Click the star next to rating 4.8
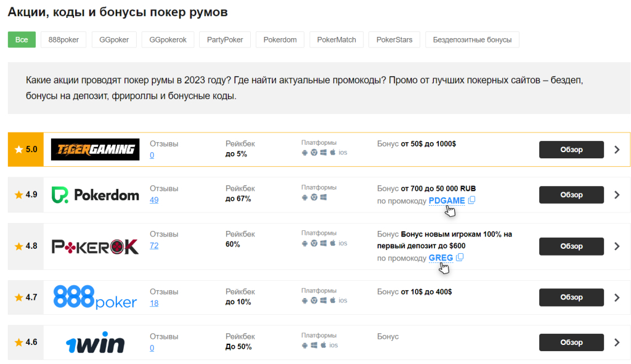The height and width of the screenshot is (364, 631). [x=18, y=246]
